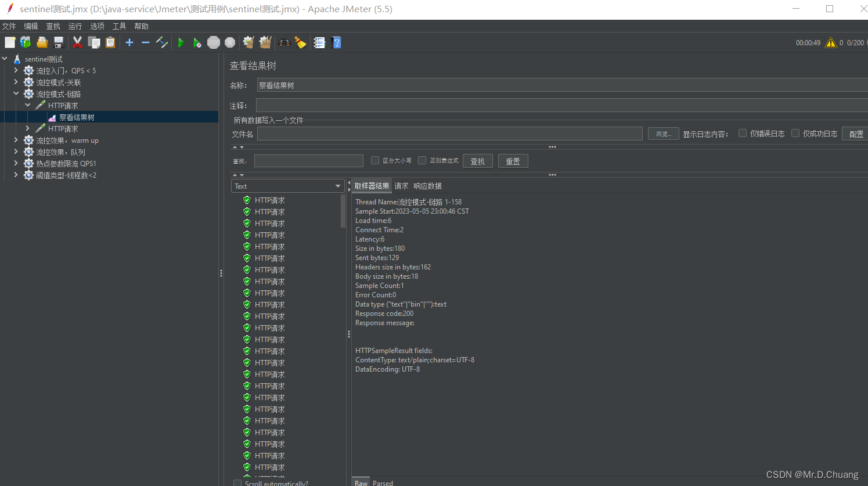Collapse all nodes with minus icon
868x486 pixels.
(146, 42)
